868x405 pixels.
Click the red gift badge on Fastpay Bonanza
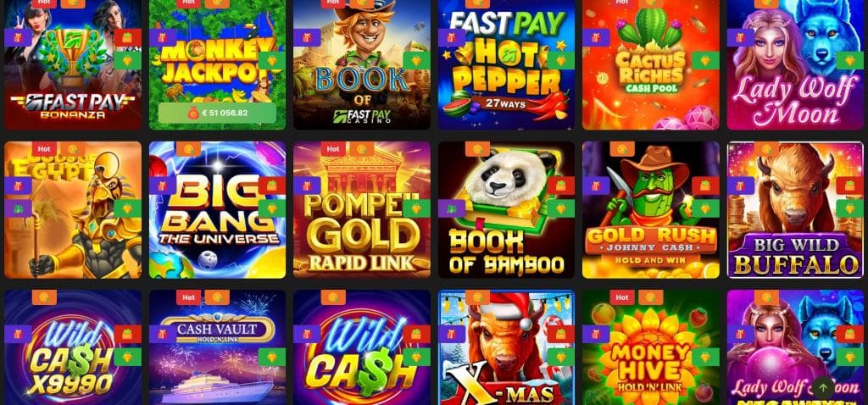point(127,37)
